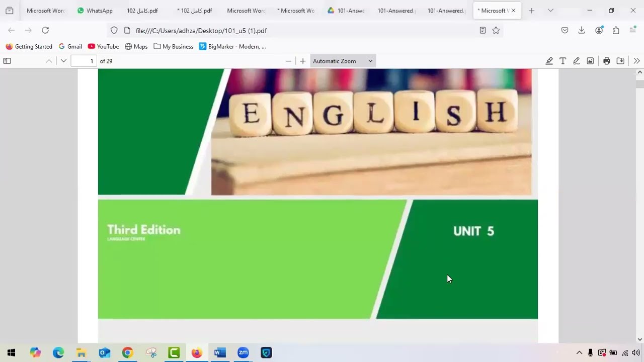Open PDF viewer more tools chevron
The height and width of the screenshot is (362, 644).
(636, 61)
